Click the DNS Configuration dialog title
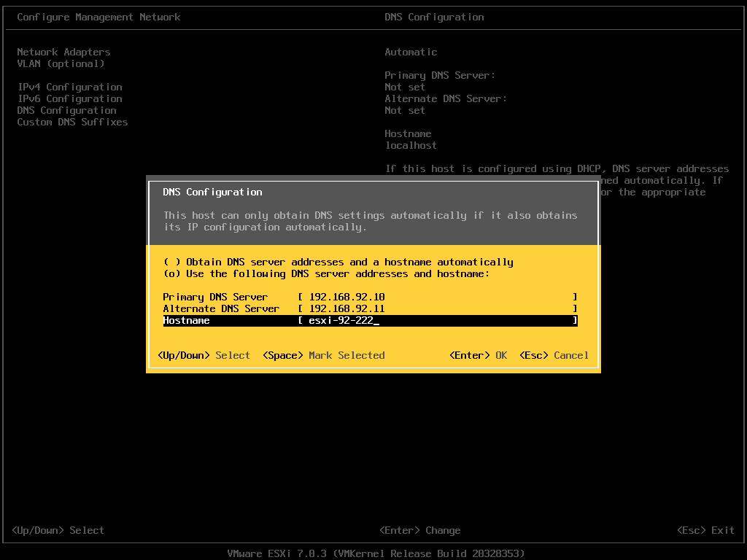The height and width of the screenshot is (560, 747). [212, 192]
